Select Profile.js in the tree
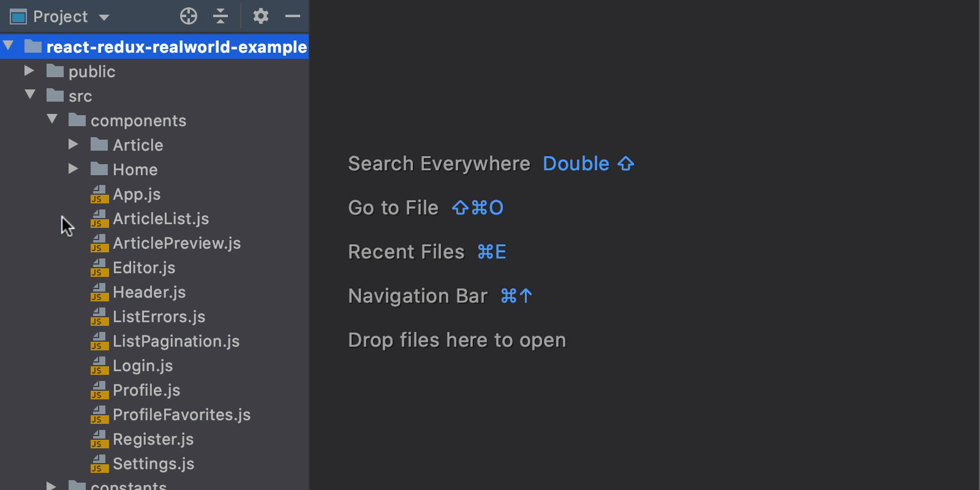 (146, 390)
